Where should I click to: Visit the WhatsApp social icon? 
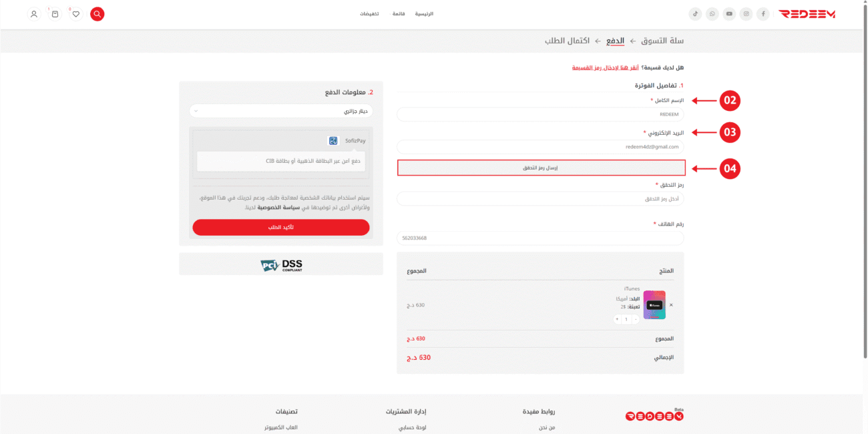click(x=712, y=13)
